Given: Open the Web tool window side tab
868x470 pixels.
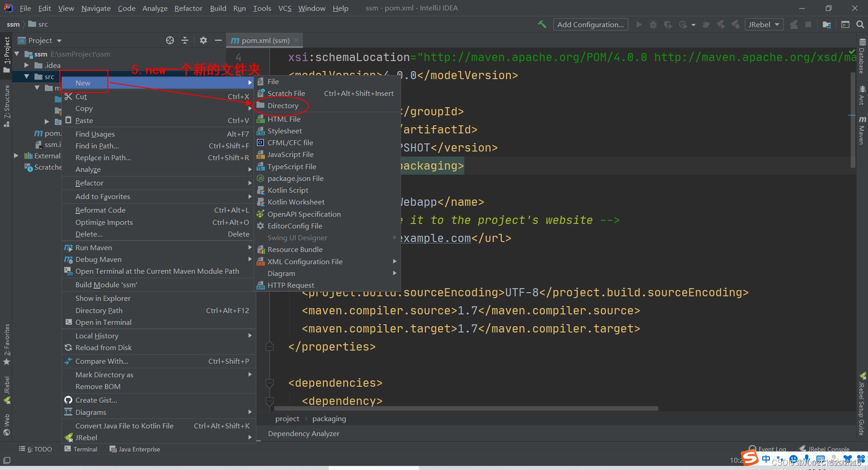Looking at the screenshot, I should (x=6, y=424).
